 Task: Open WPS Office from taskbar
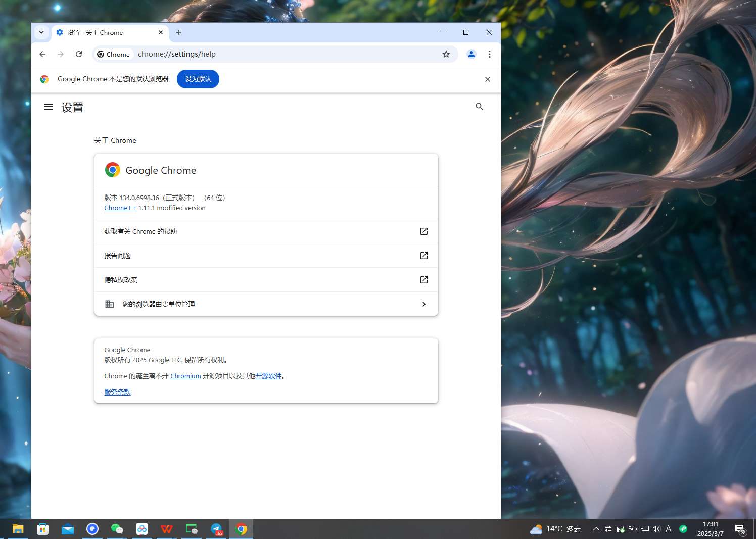pos(167,529)
